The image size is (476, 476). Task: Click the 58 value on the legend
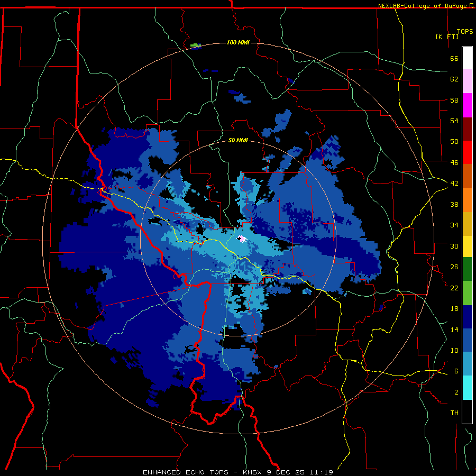coord(454,100)
